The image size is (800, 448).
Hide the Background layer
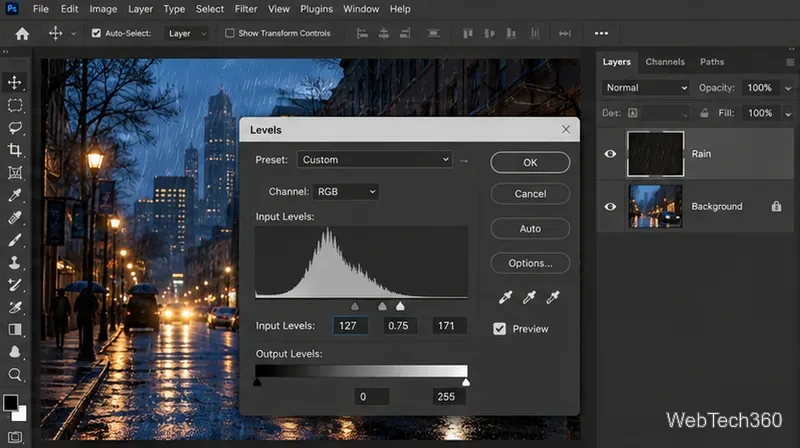[610, 207]
